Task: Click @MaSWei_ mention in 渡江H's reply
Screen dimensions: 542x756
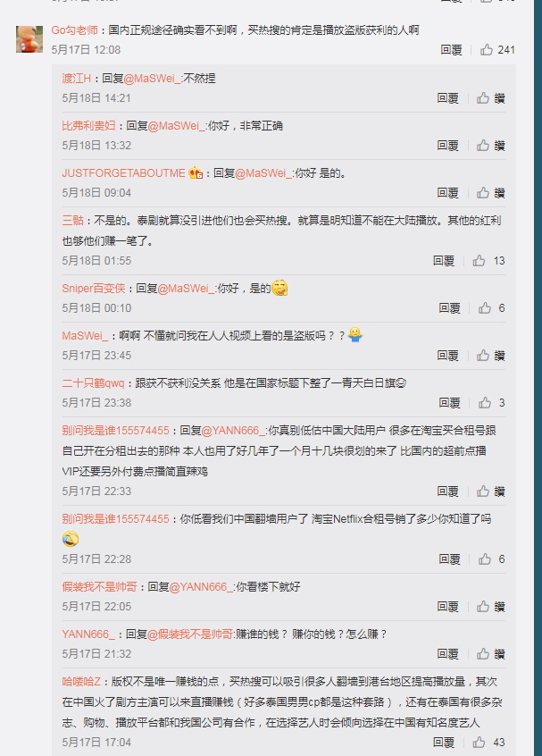Action: [x=153, y=79]
